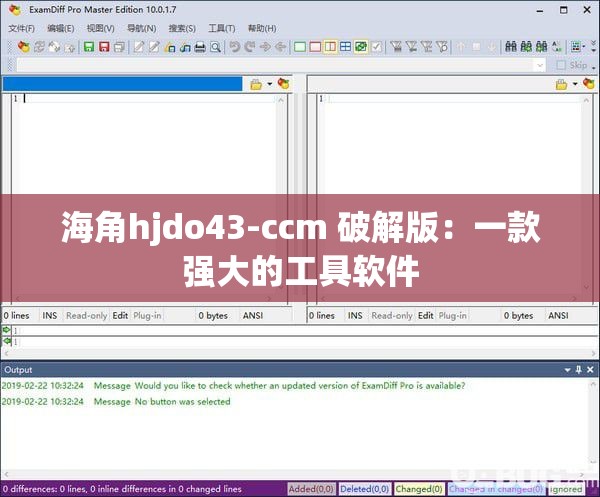Click the fruit compare icon on left pane header
600x497 pixels.
point(284,83)
